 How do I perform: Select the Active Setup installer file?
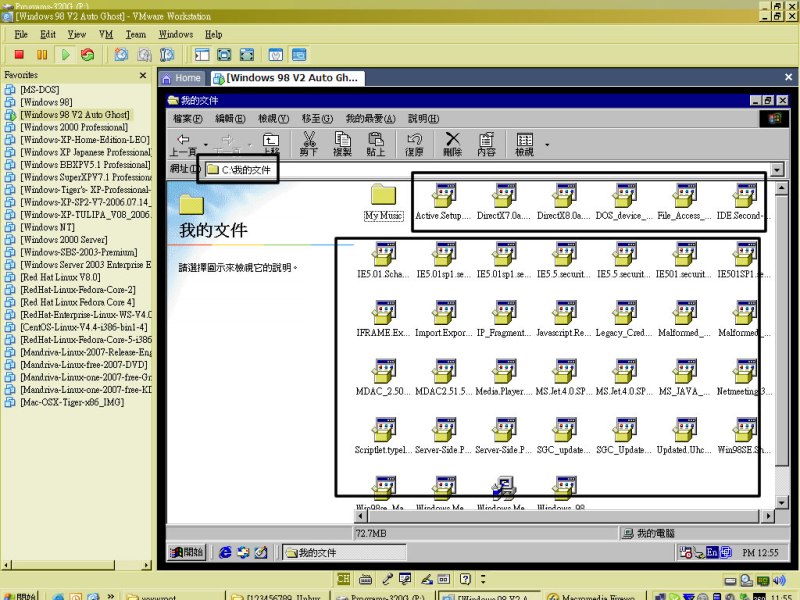coord(443,202)
